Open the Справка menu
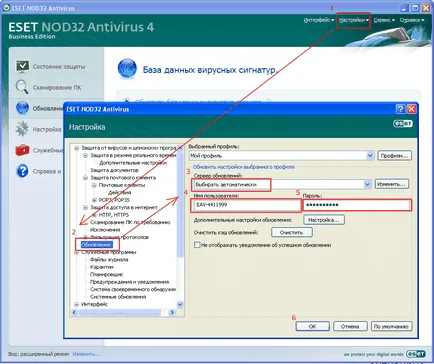Screen dimensions: 434x364 pos(412,20)
